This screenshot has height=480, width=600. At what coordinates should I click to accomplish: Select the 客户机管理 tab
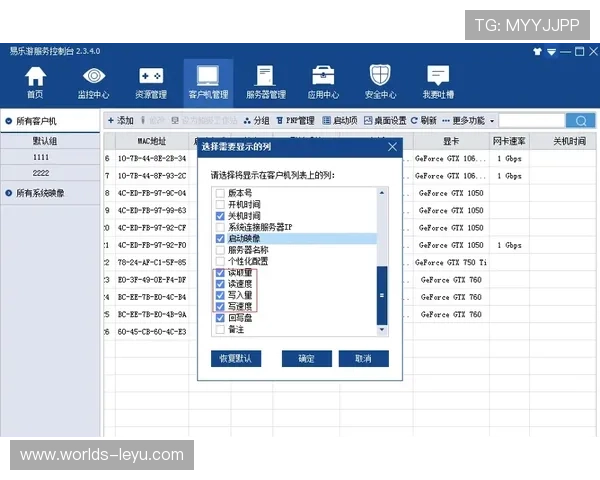coord(208,83)
